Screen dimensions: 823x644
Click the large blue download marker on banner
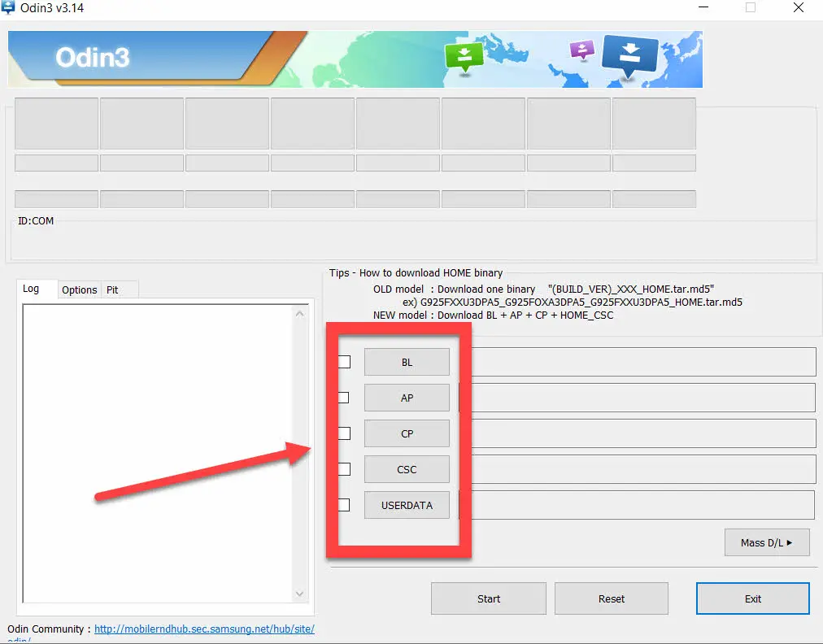pos(629,55)
